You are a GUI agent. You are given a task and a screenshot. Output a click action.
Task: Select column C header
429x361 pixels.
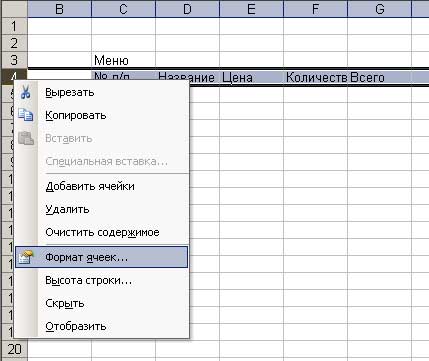coord(123,9)
